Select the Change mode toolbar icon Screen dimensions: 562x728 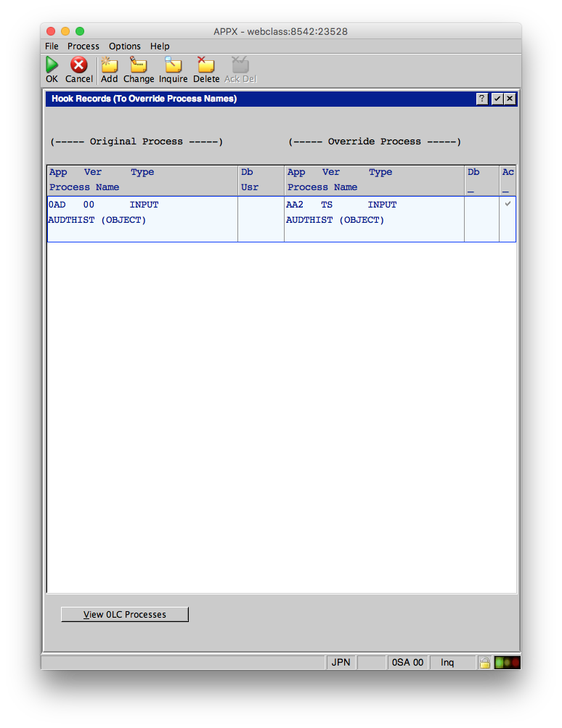point(138,65)
